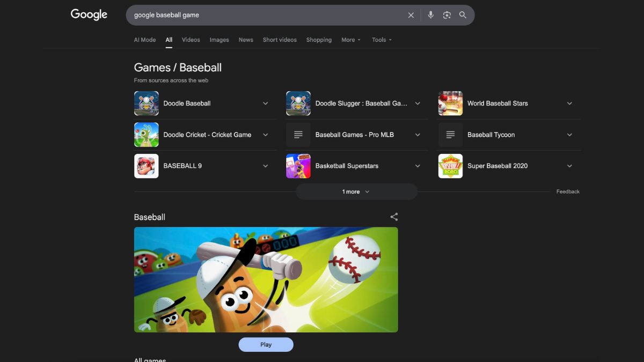Viewport: 644px width, 362px height.
Task: Open Google Lens image search icon
Action: pos(447,15)
